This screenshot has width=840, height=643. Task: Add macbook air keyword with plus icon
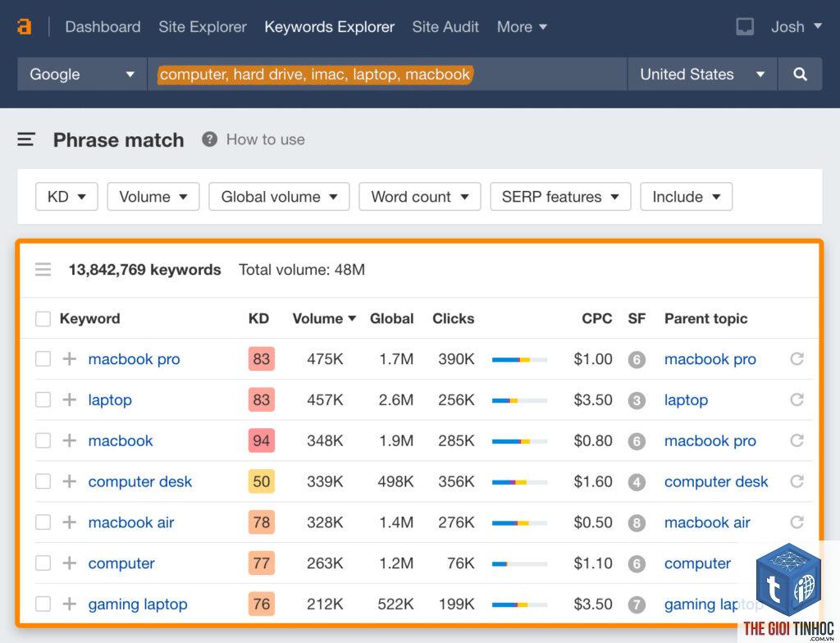click(69, 522)
